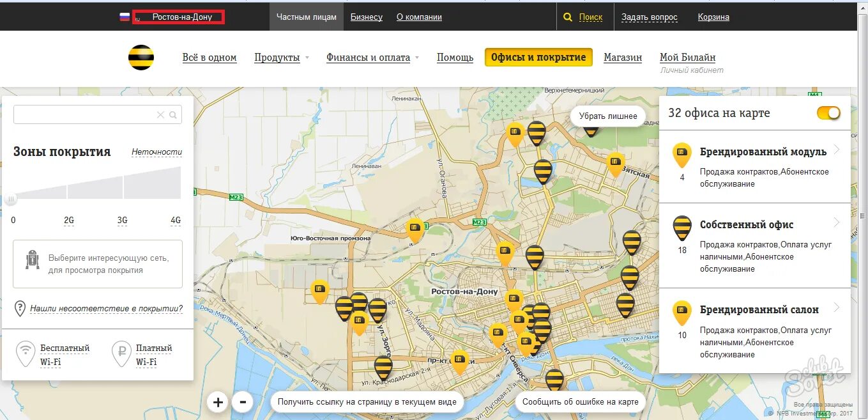Viewport: 868px width, 420px height.
Task: Open Магазин menu item
Action: 623,58
